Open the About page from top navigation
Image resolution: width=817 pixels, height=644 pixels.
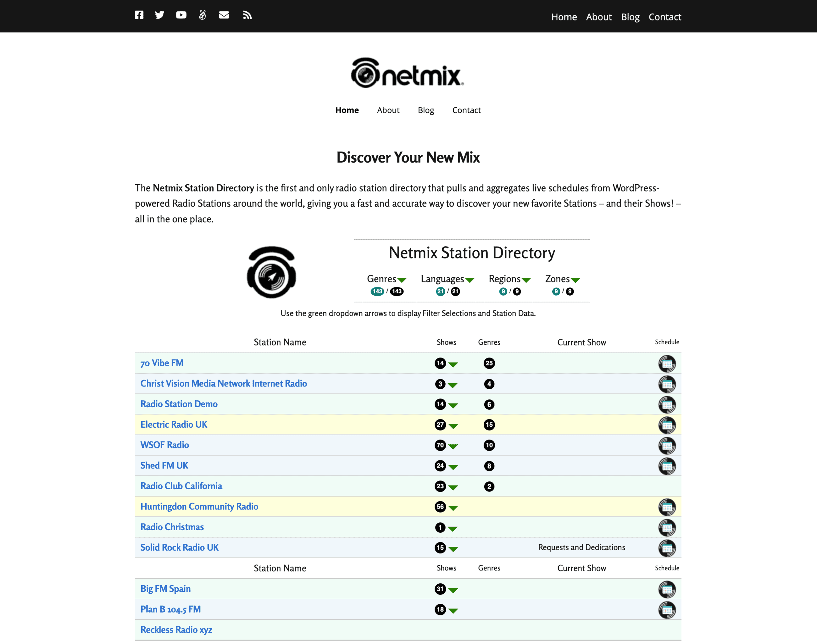599,17
